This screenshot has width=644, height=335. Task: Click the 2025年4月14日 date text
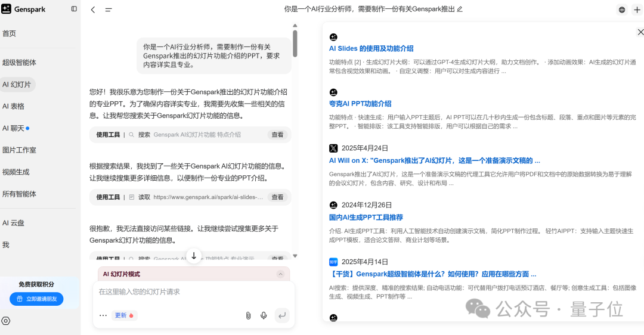coord(365,262)
